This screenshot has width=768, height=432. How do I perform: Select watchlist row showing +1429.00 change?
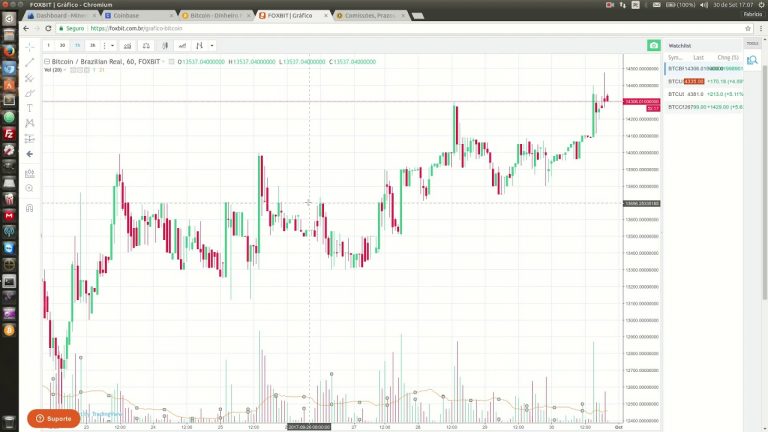[703, 107]
